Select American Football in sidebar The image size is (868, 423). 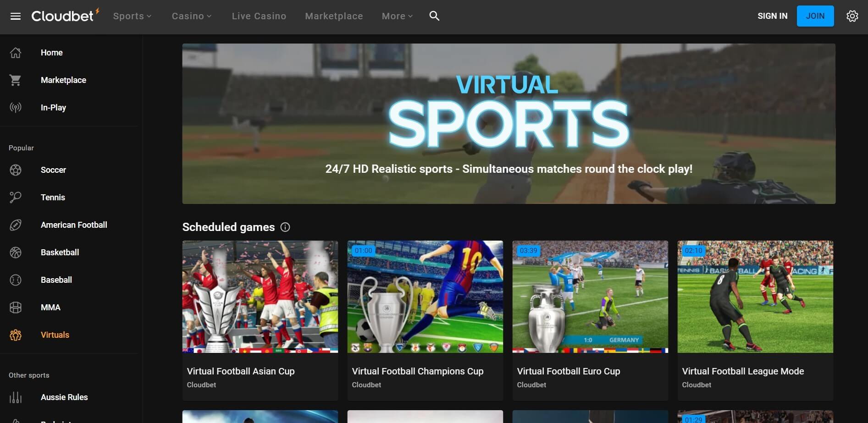[74, 225]
